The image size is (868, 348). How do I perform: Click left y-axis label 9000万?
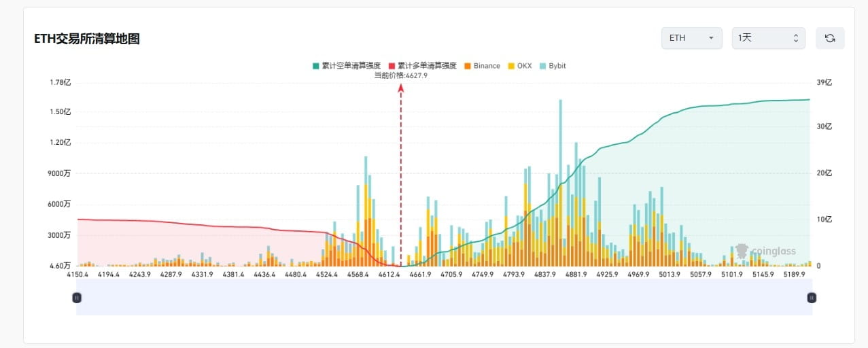click(59, 173)
